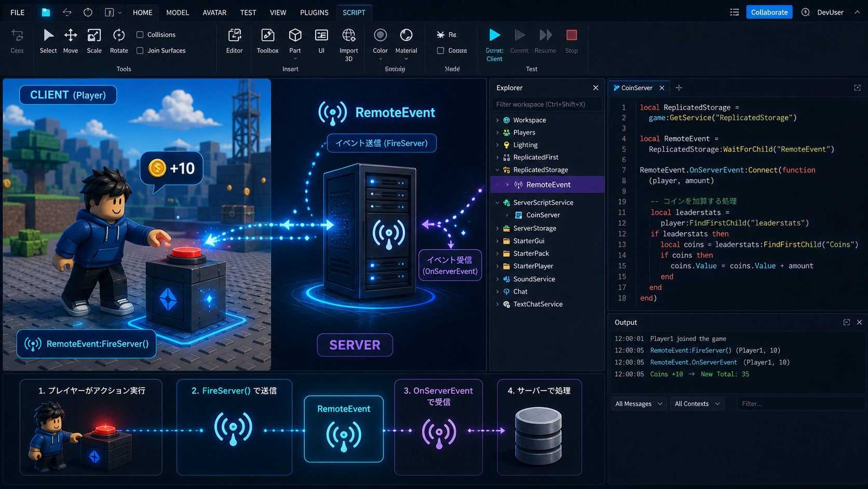
Task: Collapse the ribbon using the top-right chevron
Action: point(857,12)
